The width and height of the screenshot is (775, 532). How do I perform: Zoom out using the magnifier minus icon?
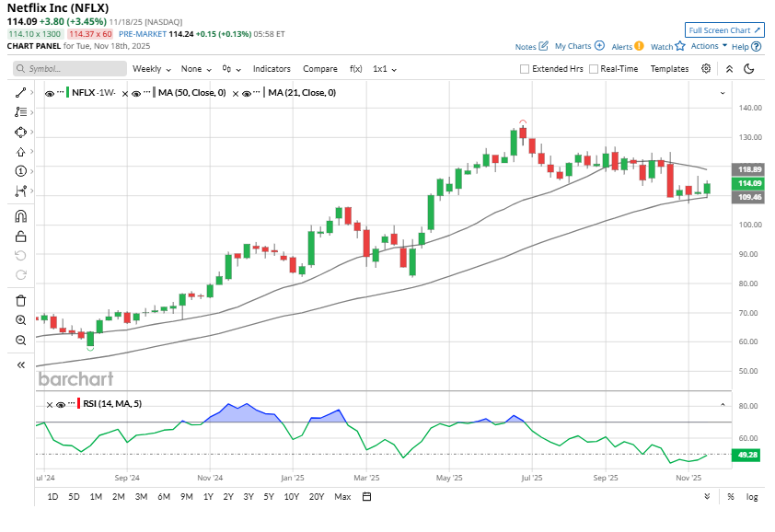pyautogui.click(x=20, y=341)
